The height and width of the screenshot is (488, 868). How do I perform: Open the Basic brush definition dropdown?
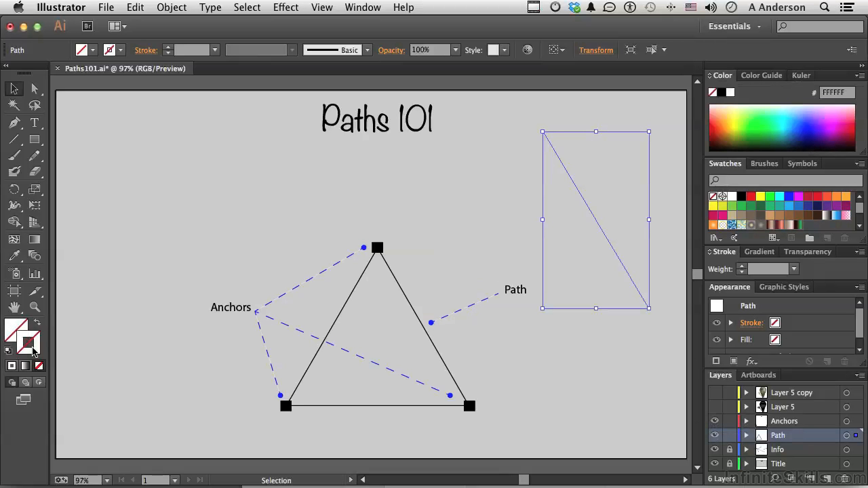click(368, 50)
